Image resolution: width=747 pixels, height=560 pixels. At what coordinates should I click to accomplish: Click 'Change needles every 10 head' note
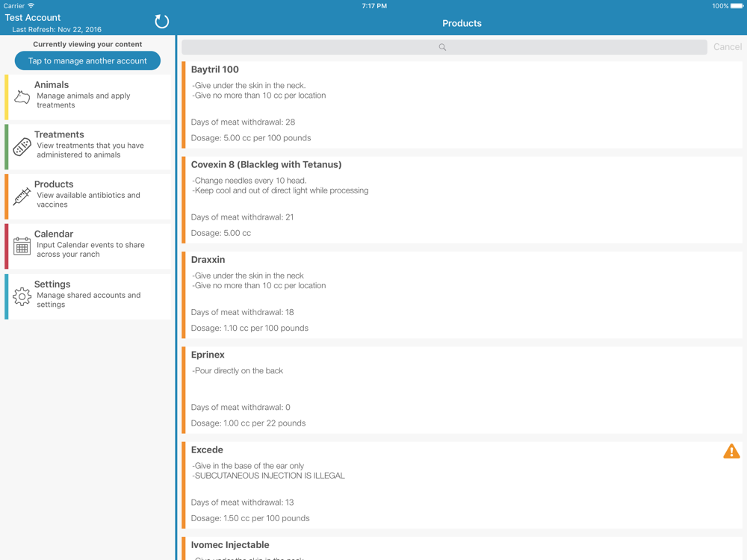pos(249,181)
